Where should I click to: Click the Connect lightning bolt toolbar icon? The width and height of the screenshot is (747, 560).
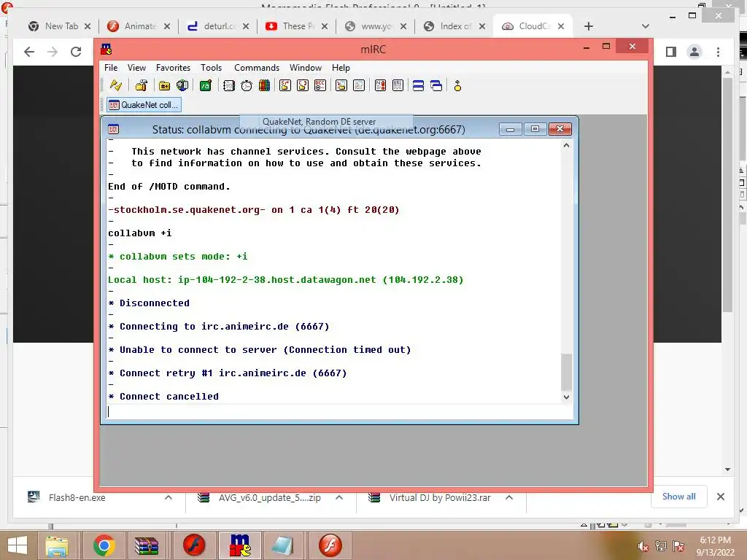click(116, 86)
